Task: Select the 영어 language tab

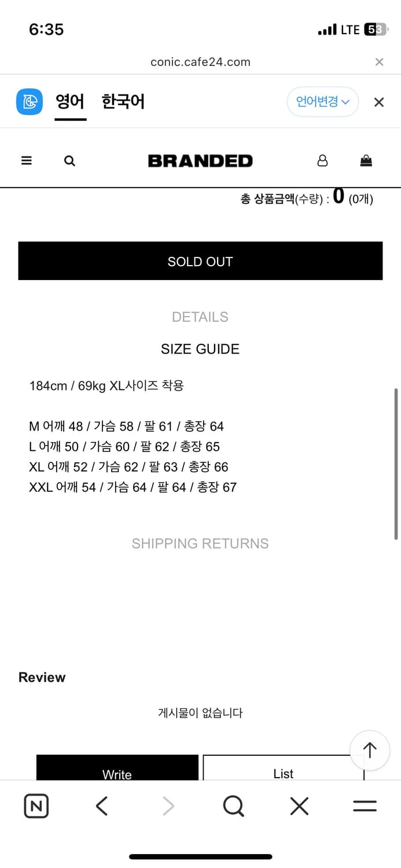Action: tap(70, 102)
